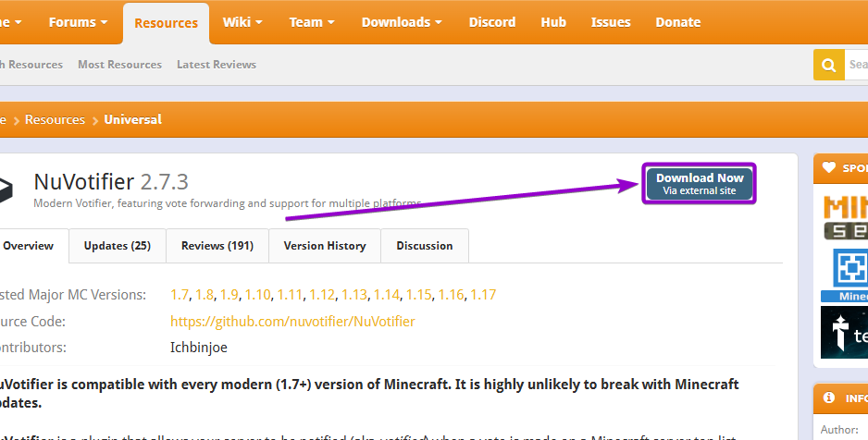Switch to the Discussion tab
This screenshot has width=868, height=440.
pos(425,246)
